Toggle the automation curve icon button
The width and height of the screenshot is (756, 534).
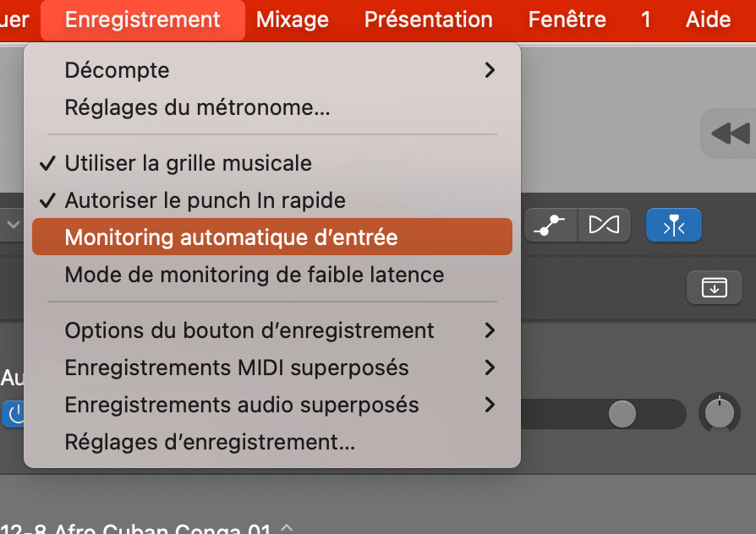(x=551, y=225)
